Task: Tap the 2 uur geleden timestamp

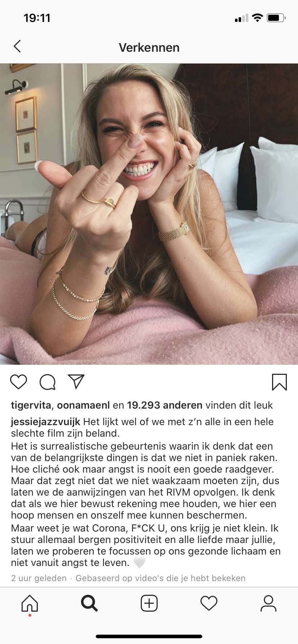Action: click(39, 578)
